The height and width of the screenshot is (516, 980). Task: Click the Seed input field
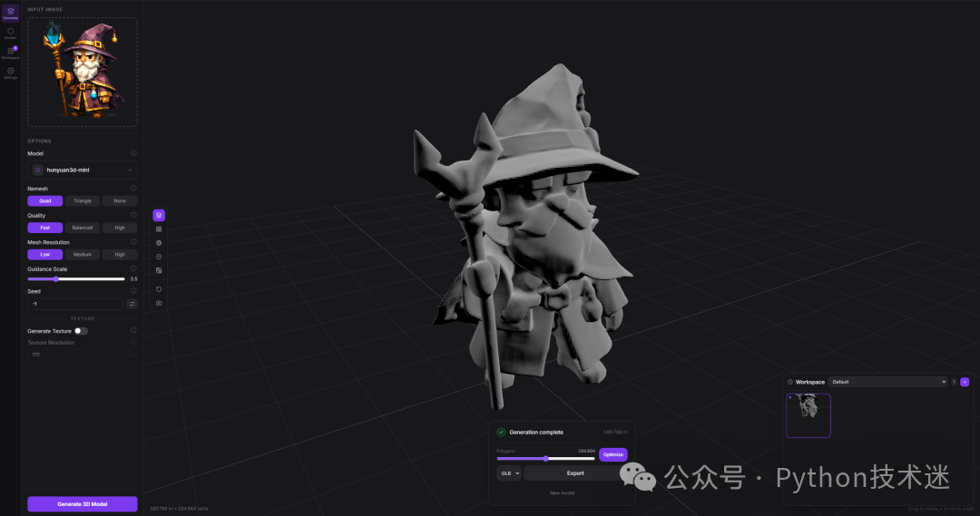click(75, 304)
